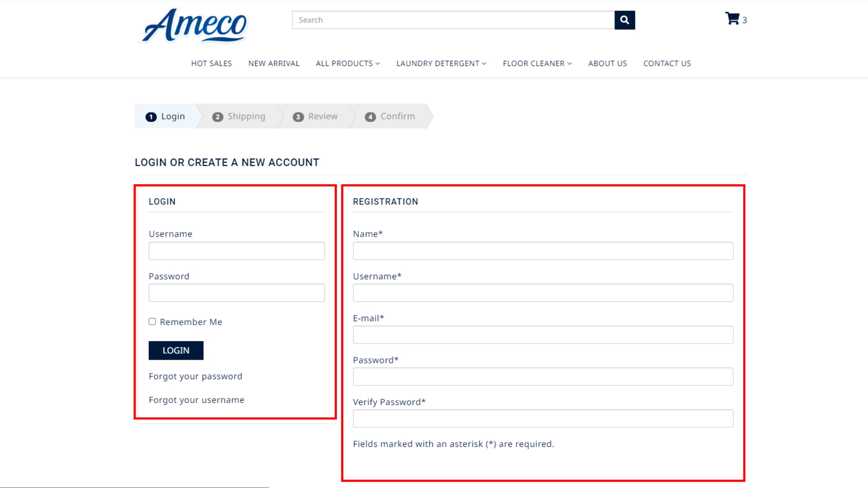Go to step 3 Review
The height and width of the screenshot is (488, 868).
315,117
